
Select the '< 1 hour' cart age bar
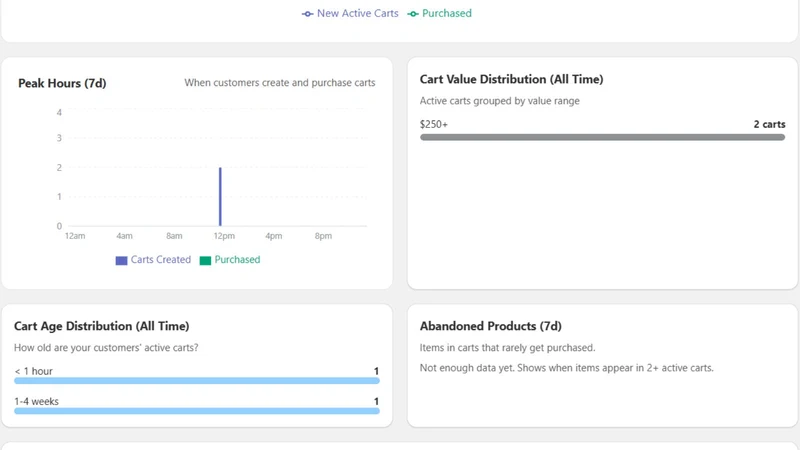click(x=196, y=381)
